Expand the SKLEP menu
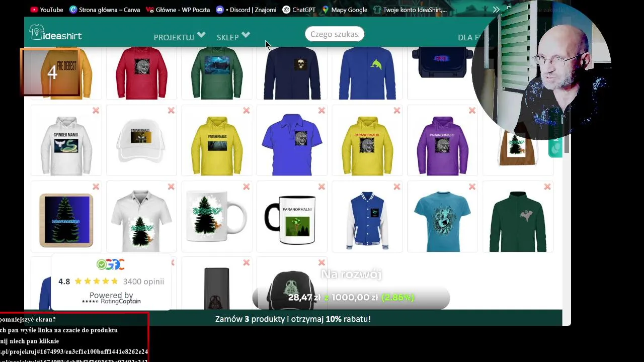The width and height of the screenshot is (644, 362). pos(233,37)
